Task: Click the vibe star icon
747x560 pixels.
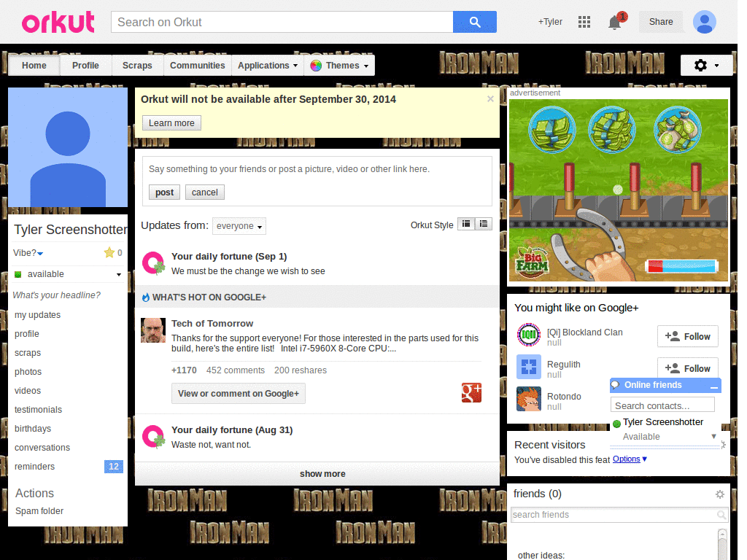Action: click(109, 252)
